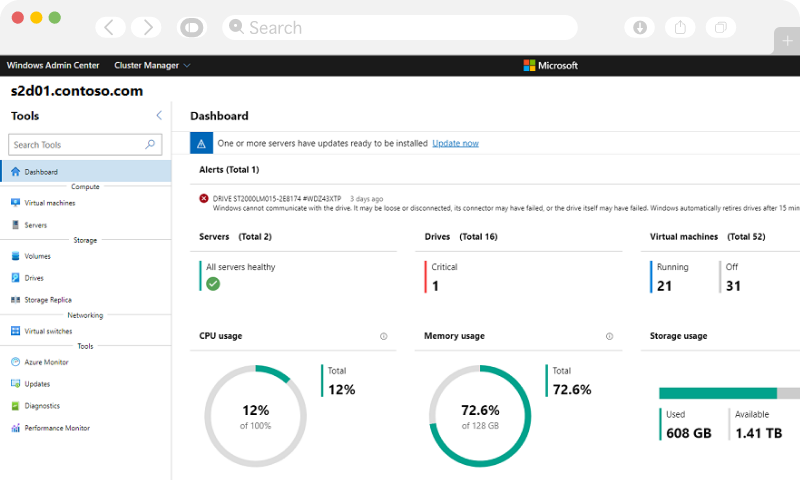Click 'All servers healthy' status text
This screenshot has width=800, height=480.
point(241,267)
